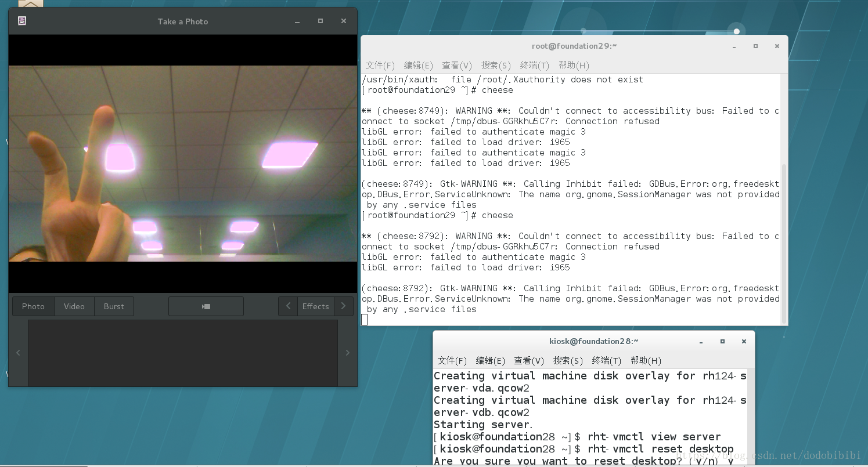Viewport: 868px width, 467px height.
Task: Switch to Video mode in Cheese
Action: click(x=74, y=306)
